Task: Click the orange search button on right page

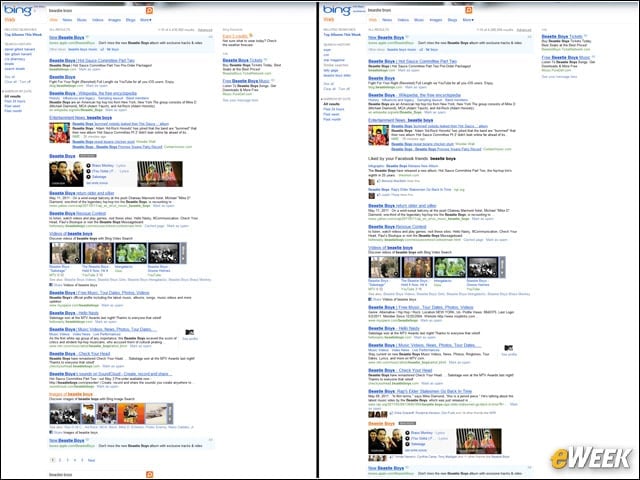Action: pos(469,10)
